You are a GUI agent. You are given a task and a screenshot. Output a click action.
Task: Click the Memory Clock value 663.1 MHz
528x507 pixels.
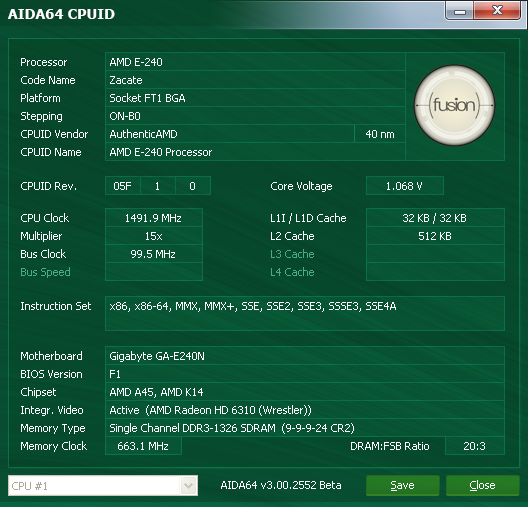point(143,446)
